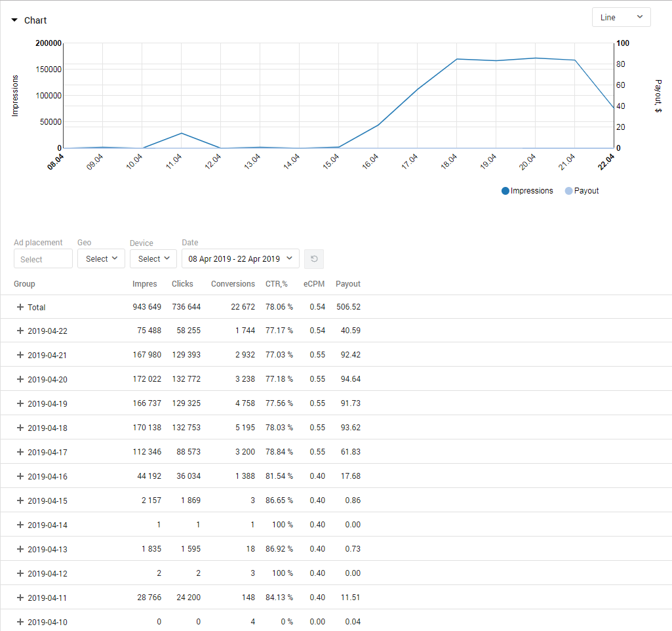Sort by the eCPM column header
The height and width of the screenshot is (631, 672).
pyautogui.click(x=314, y=284)
